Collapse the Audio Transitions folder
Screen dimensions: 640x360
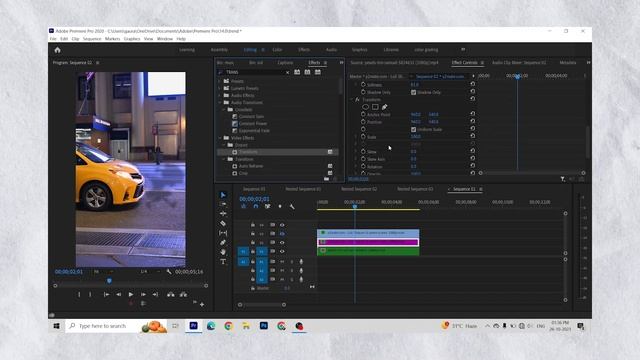pos(220,102)
